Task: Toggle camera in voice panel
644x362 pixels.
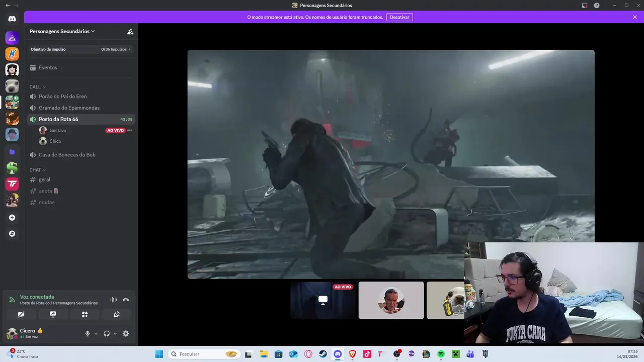Action: point(21,314)
